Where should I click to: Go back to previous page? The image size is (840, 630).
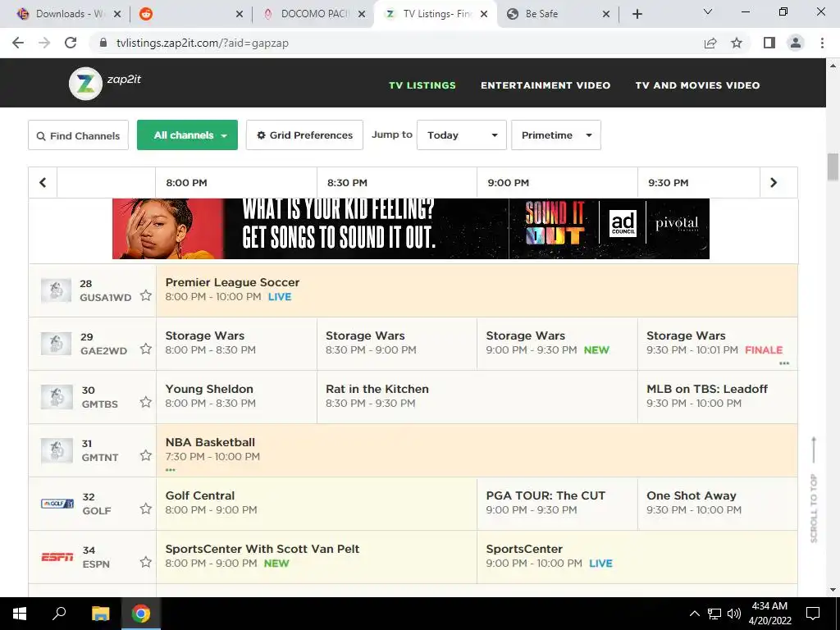pos(18,43)
